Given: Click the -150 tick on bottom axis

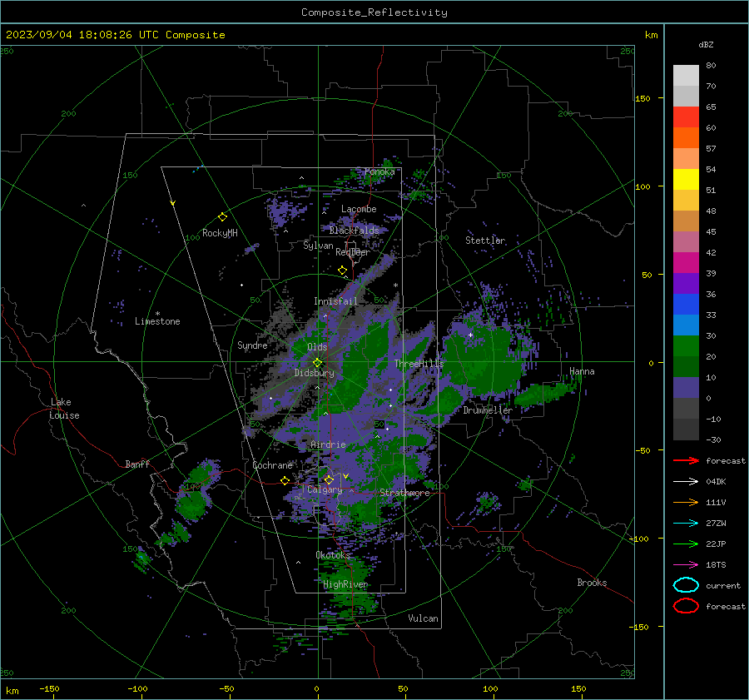Looking at the screenshot, I should click(x=49, y=688).
